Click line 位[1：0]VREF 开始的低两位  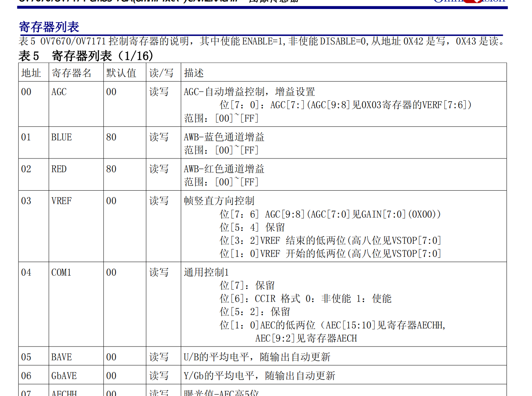pyautogui.click(x=330, y=254)
